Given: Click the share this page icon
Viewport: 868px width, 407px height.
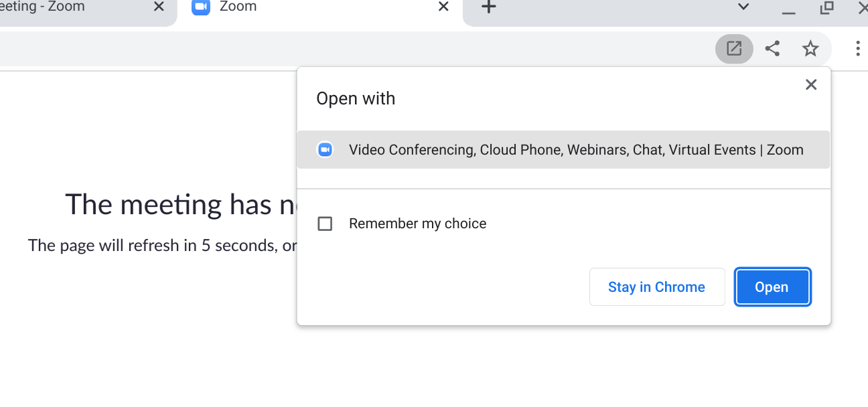Looking at the screenshot, I should [772, 49].
